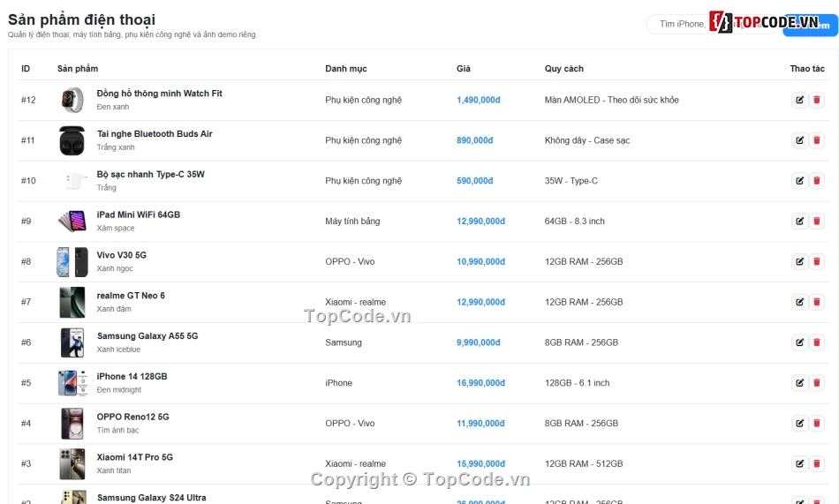
Task: Click spec text Màn AMOLED - Theo dõi sức khỏe
Action: tap(612, 100)
